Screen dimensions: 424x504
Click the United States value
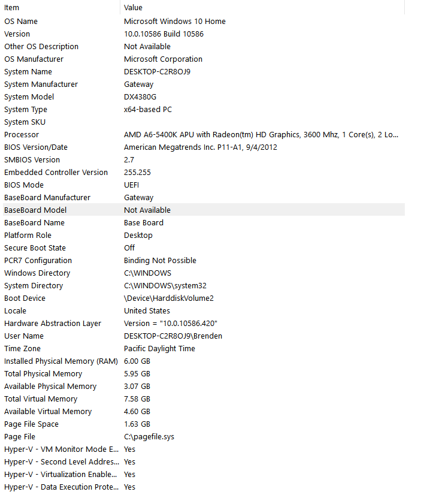[147, 311]
